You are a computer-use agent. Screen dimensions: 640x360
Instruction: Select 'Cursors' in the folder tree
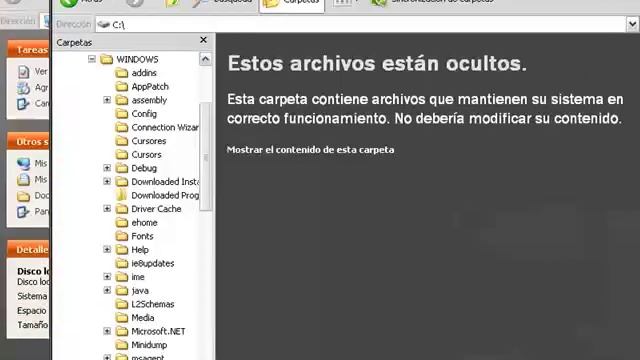[146, 155]
